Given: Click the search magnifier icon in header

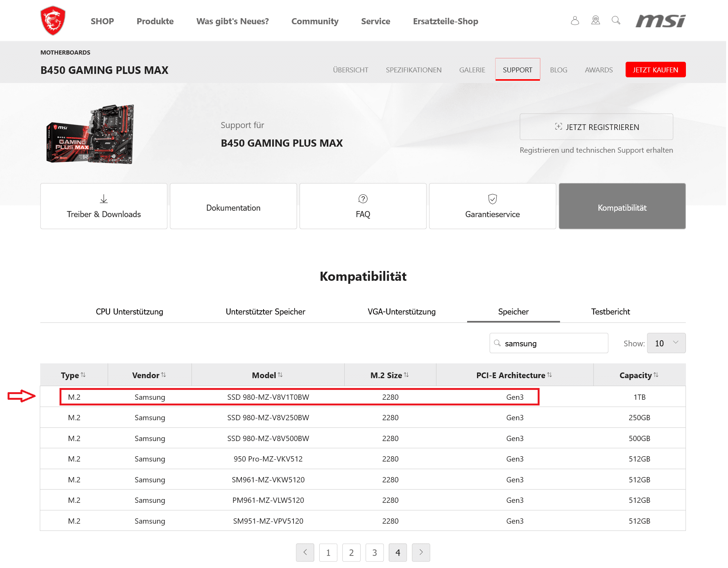Looking at the screenshot, I should (x=616, y=20).
